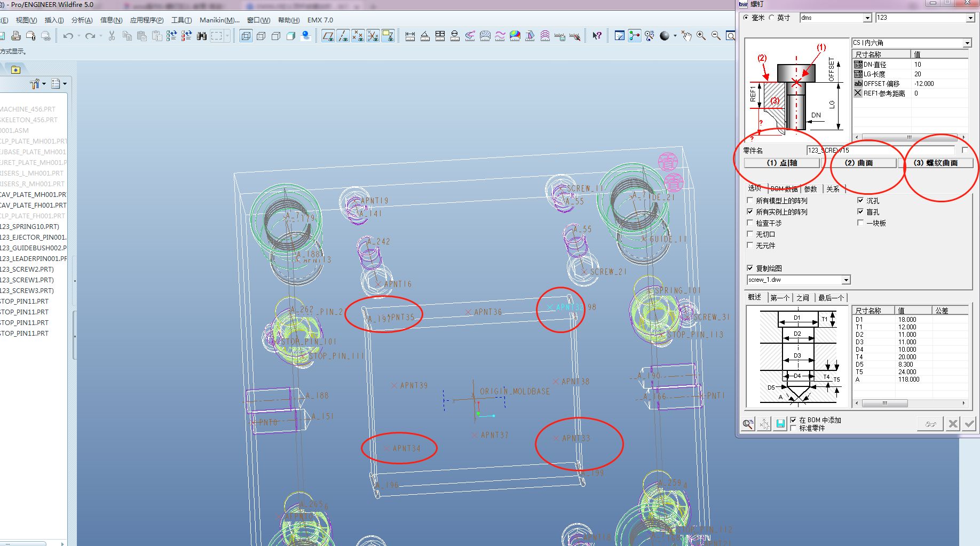Image resolution: width=980 pixels, height=546 pixels.
Task: Select 123_SCREW2.PRT in model tree
Action: pyautogui.click(x=27, y=270)
